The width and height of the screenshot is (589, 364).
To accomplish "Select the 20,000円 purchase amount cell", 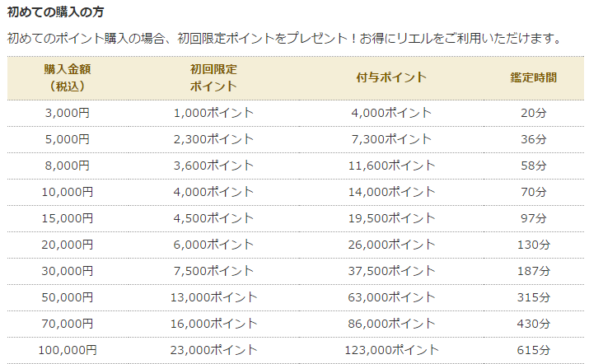I will [68, 245].
